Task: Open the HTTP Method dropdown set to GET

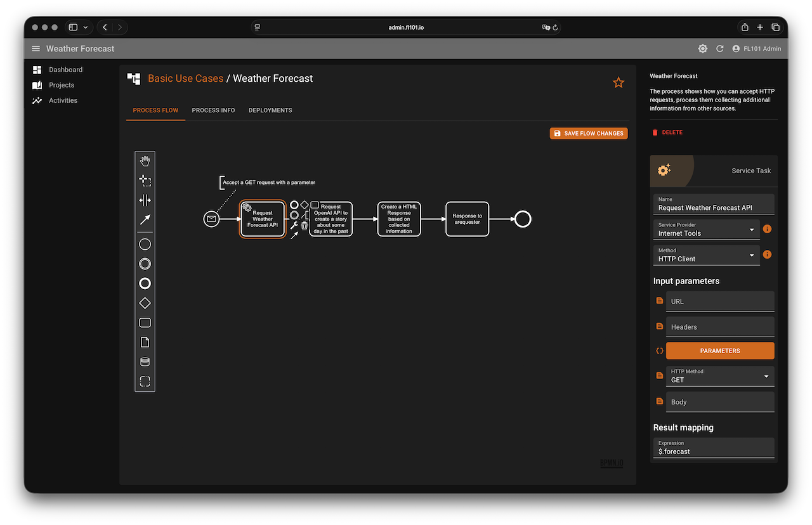Action: click(720, 376)
